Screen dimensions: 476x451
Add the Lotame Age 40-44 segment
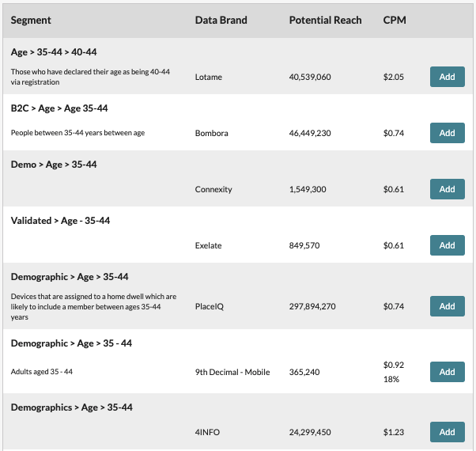[x=448, y=77]
